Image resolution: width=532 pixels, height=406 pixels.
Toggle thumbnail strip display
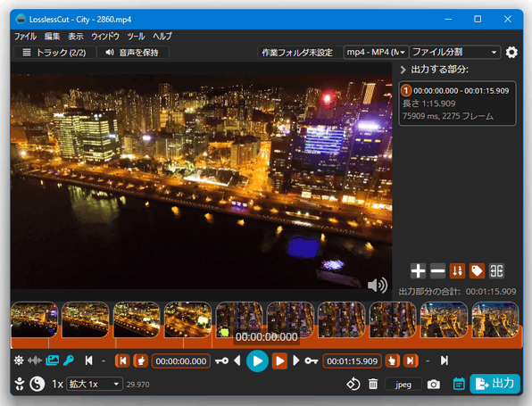[53, 360]
